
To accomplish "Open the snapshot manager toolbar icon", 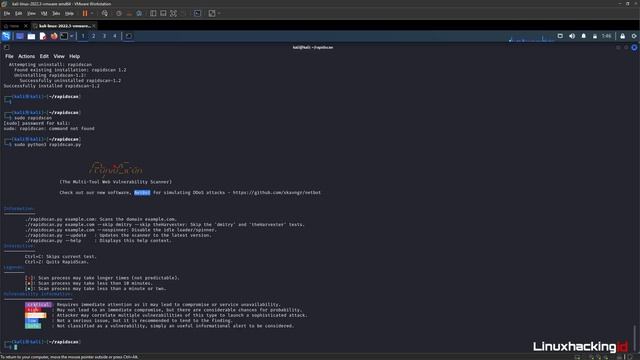I will (x=139, y=13).
